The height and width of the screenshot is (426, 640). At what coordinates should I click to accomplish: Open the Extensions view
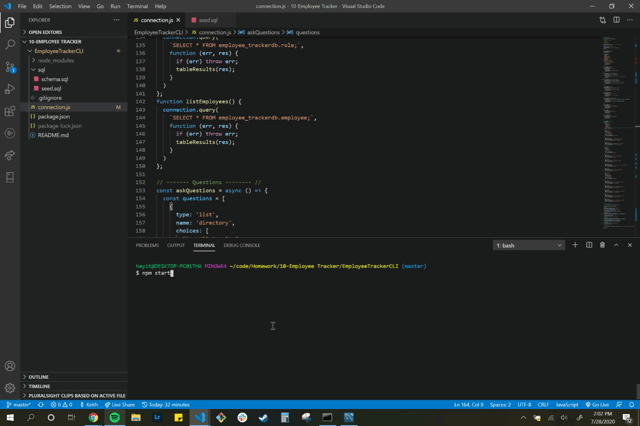point(10,111)
